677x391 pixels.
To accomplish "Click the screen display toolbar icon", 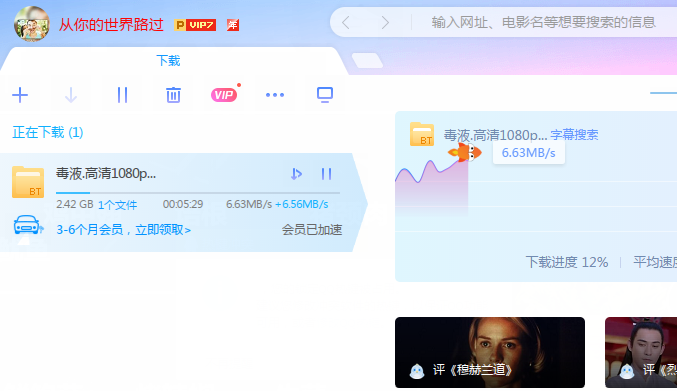I will coord(325,95).
